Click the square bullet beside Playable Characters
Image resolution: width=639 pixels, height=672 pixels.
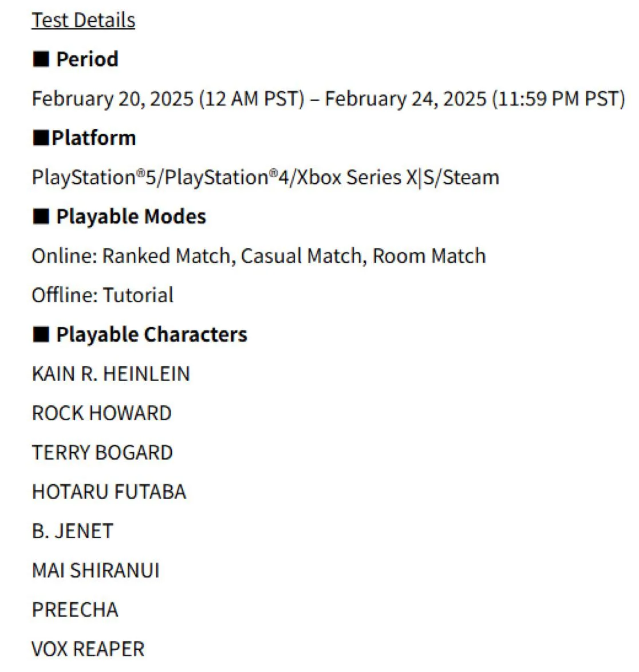click(41, 334)
